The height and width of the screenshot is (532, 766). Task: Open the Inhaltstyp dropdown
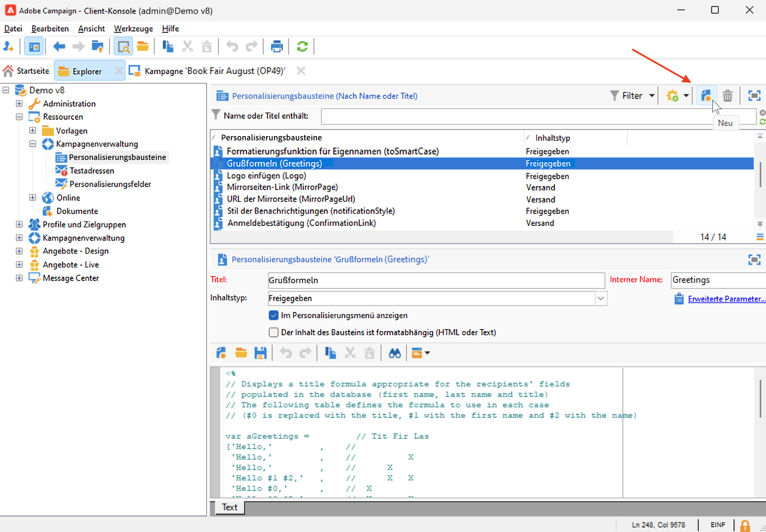click(600, 298)
